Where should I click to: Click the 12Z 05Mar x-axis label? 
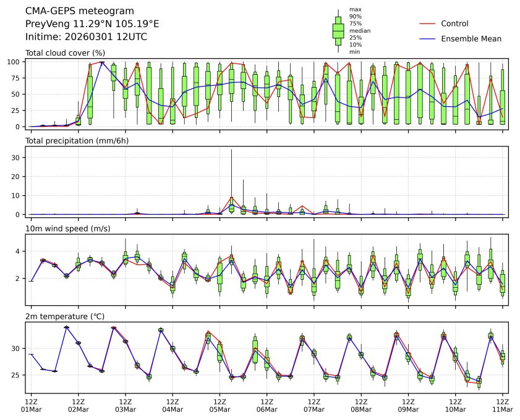220,405
